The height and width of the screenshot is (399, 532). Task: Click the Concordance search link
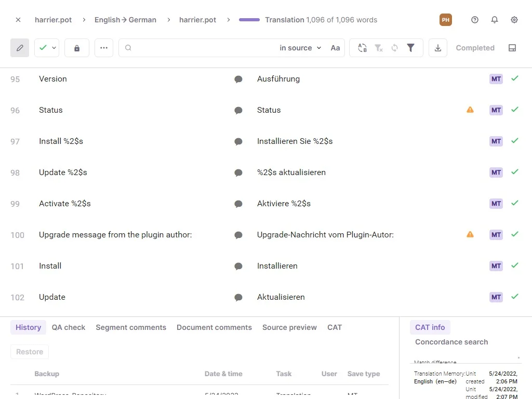coord(451,342)
